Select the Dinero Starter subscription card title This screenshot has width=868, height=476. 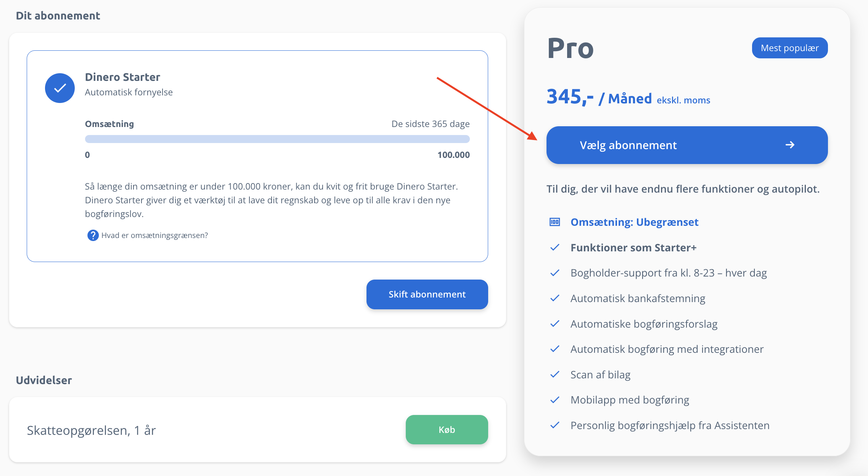tap(122, 77)
